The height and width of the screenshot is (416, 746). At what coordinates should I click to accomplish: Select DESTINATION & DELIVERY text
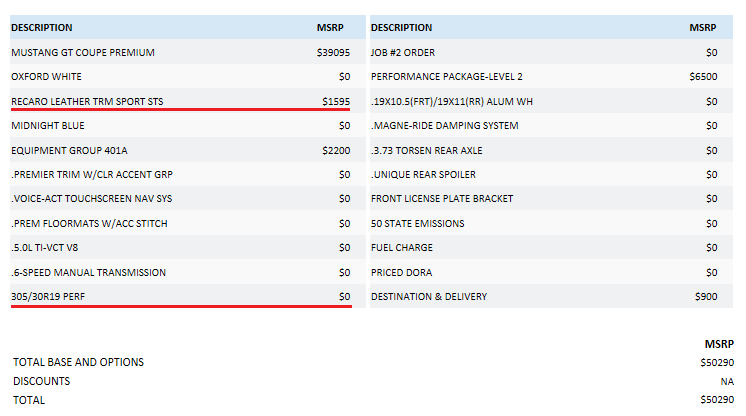click(x=429, y=297)
